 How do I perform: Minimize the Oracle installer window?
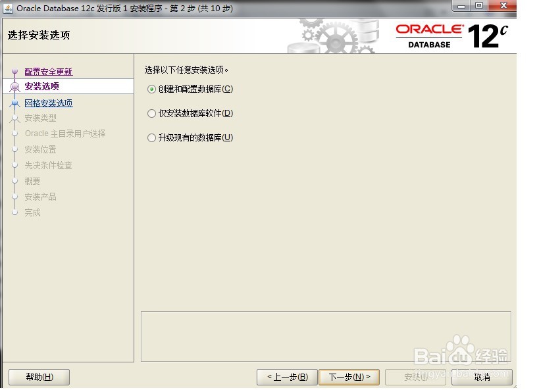click(461, 6)
